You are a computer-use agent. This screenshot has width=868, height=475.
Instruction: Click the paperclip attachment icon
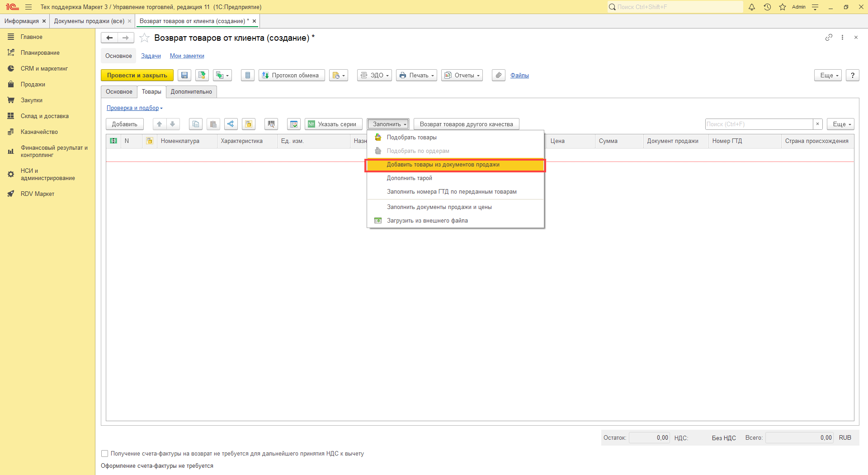(x=498, y=76)
